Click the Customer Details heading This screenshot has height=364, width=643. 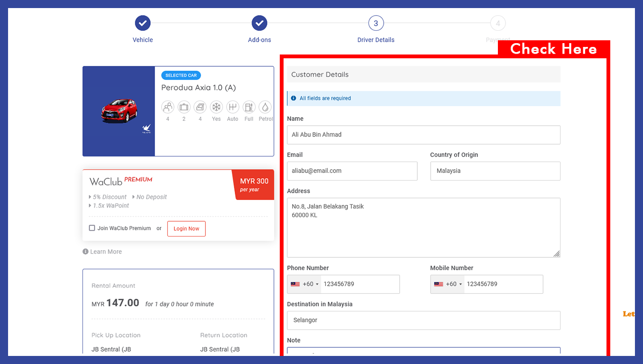(x=320, y=74)
